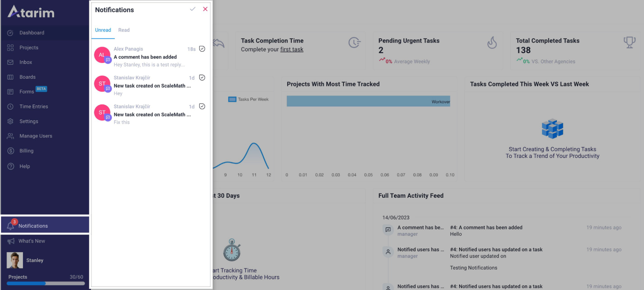Click the Notifications bell with badge
Viewport: 644px width, 290px height.
point(11,225)
